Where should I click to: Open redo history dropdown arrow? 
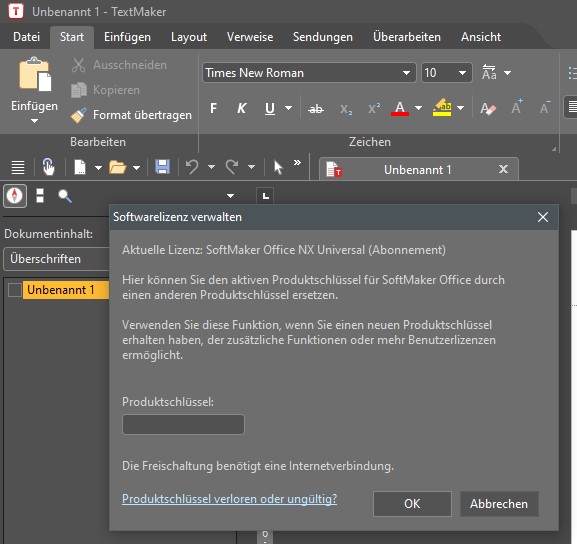[x=251, y=167]
